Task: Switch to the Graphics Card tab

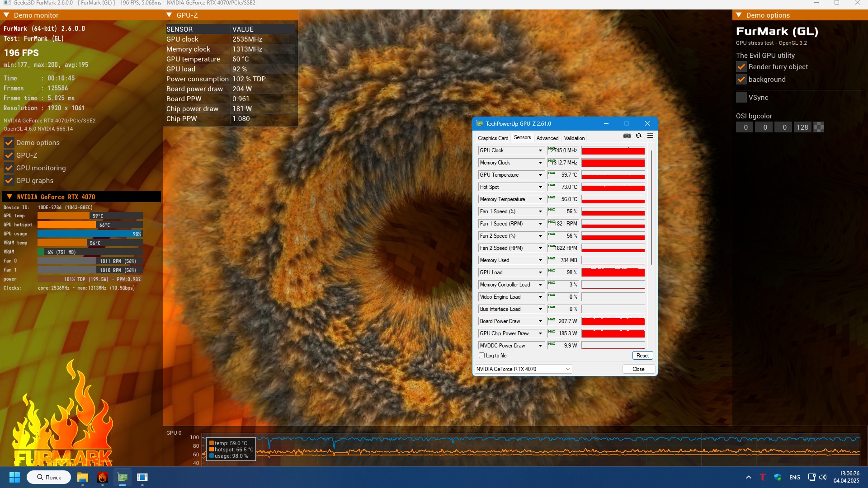Action: point(493,138)
